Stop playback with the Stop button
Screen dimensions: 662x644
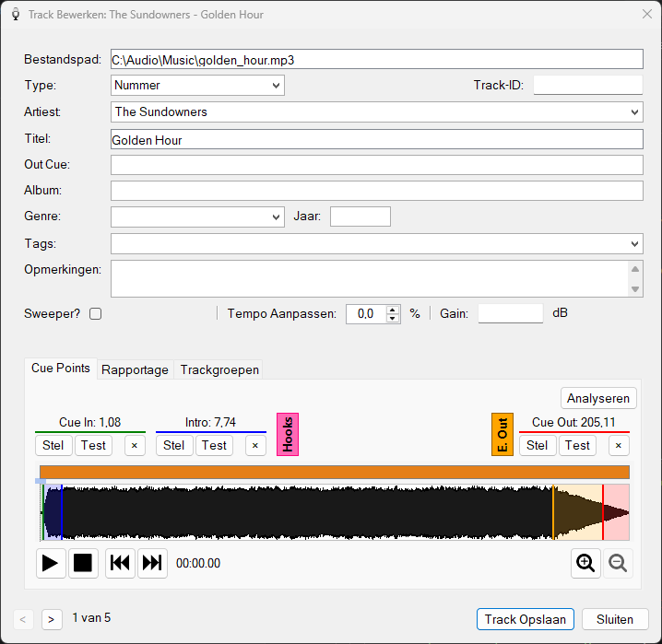coord(83,563)
